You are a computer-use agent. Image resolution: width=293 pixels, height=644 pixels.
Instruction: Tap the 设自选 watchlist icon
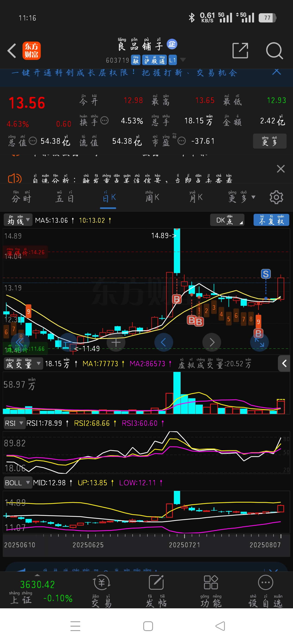265,591
